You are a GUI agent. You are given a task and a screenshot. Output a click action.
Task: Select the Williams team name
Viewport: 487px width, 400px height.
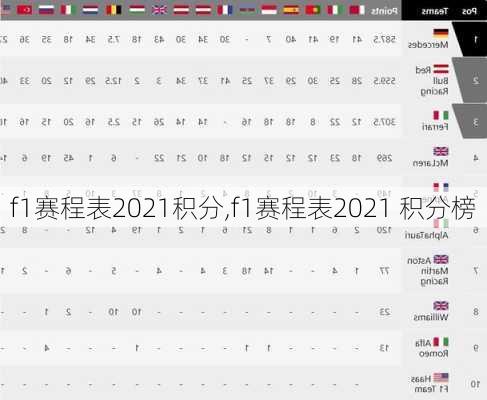[431, 317]
